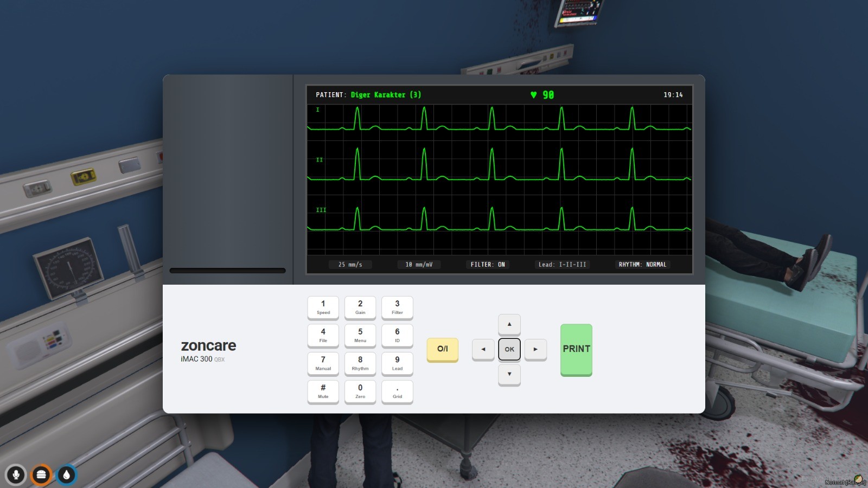Click the water drop thirst icon

click(66, 475)
